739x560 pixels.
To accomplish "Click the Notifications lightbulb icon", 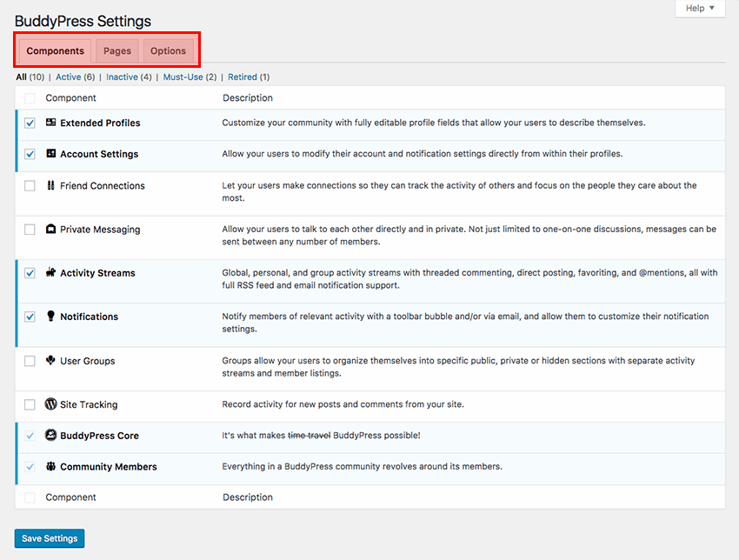I will pyautogui.click(x=51, y=317).
